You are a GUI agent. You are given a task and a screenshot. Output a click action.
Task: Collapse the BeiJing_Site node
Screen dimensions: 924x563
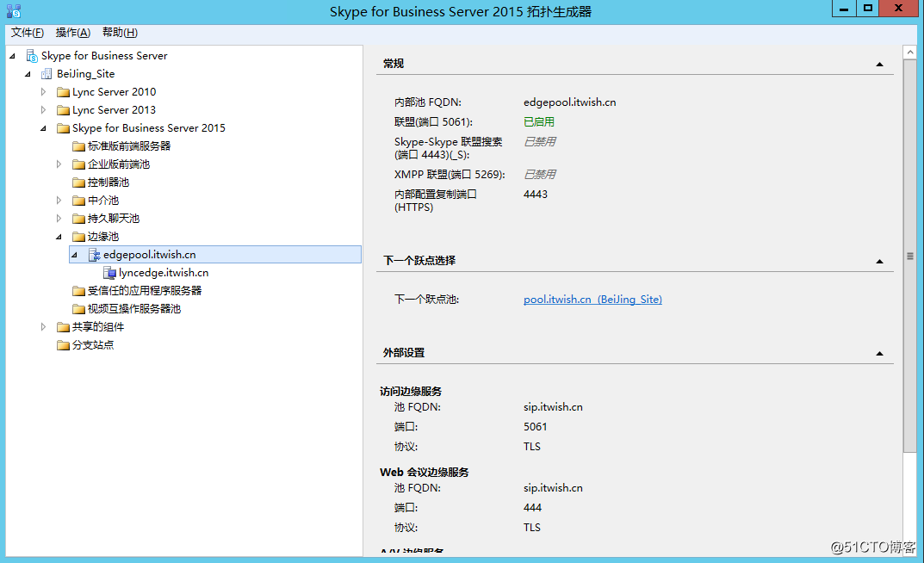28,74
